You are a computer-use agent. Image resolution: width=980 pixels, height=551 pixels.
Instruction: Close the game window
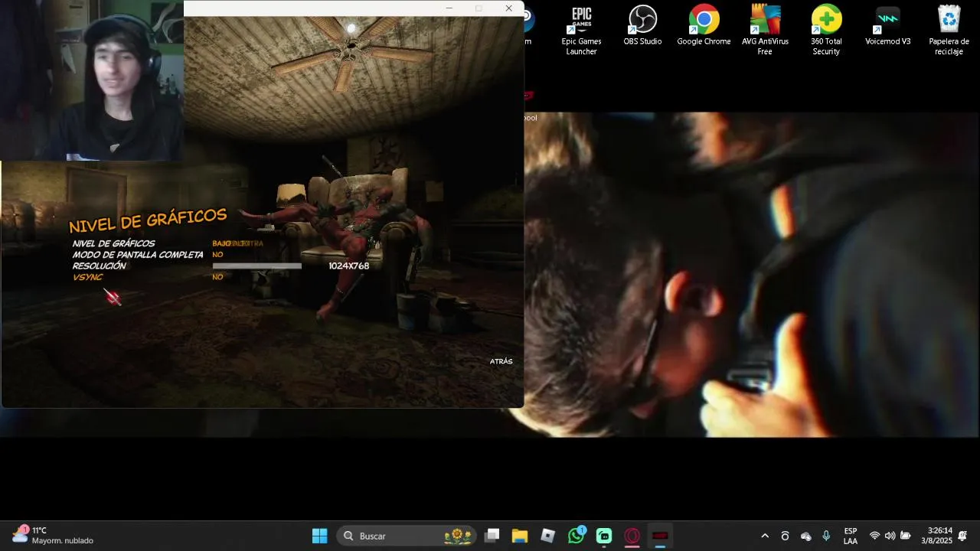[x=508, y=8]
